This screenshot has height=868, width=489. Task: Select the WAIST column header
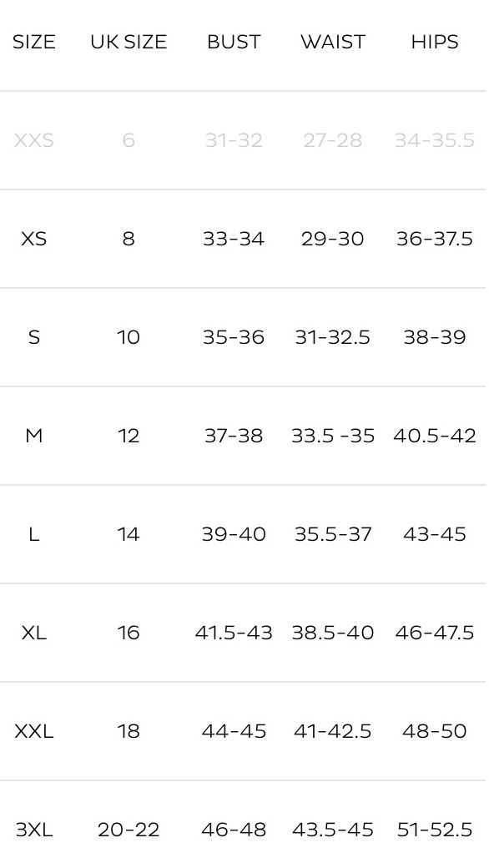(x=333, y=42)
